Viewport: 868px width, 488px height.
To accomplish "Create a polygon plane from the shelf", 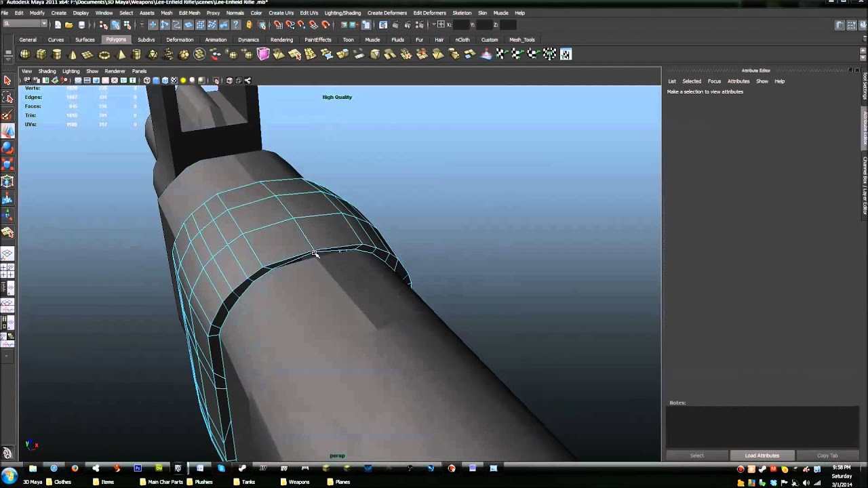I will [88, 54].
